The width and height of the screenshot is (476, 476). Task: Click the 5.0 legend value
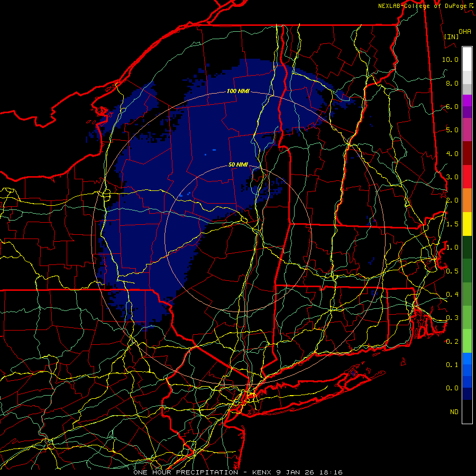pyautogui.click(x=452, y=130)
